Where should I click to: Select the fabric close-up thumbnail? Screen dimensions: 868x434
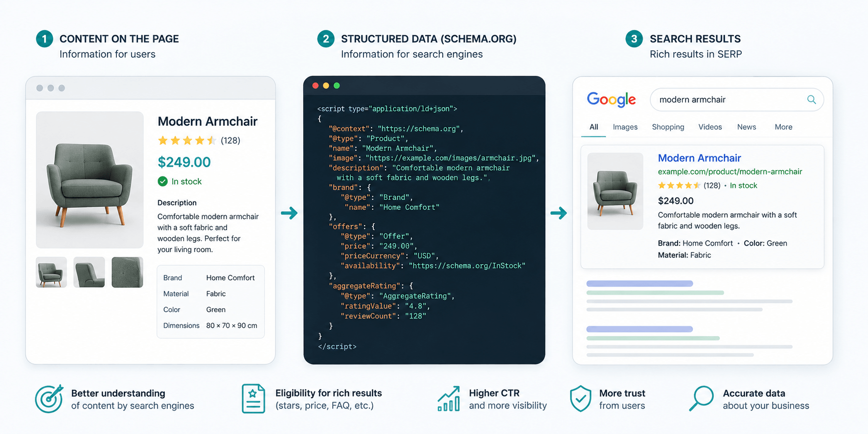coord(127,272)
